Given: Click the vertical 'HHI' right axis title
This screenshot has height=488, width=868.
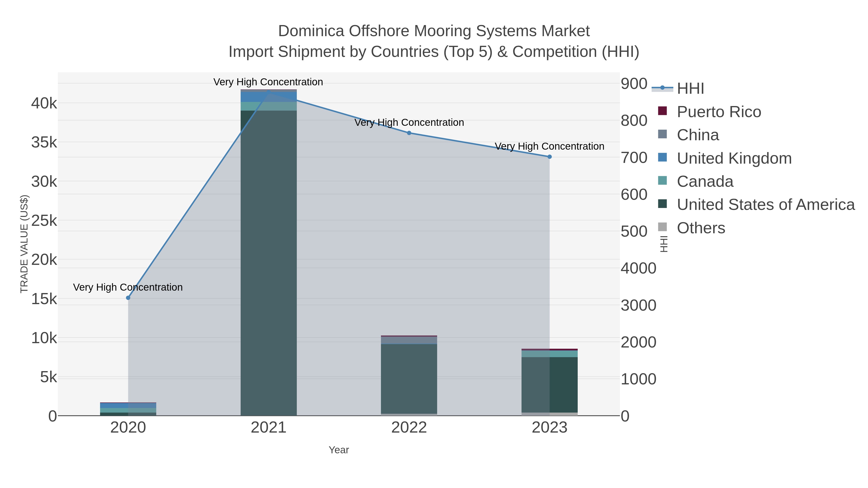Looking at the screenshot, I should tap(664, 244).
